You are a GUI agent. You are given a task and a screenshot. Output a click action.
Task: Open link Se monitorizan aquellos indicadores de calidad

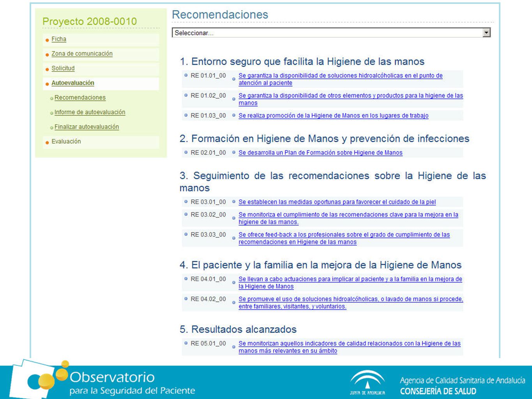[350, 347]
